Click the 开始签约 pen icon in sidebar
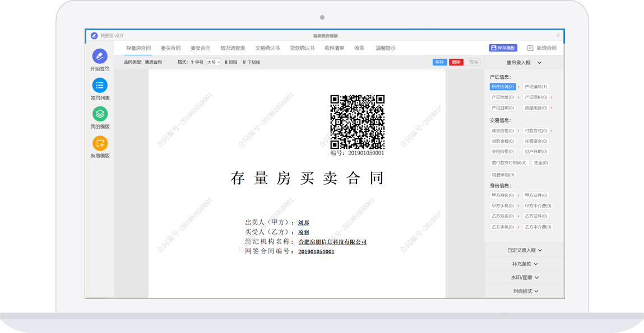644x333 pixels. [100, 56]
